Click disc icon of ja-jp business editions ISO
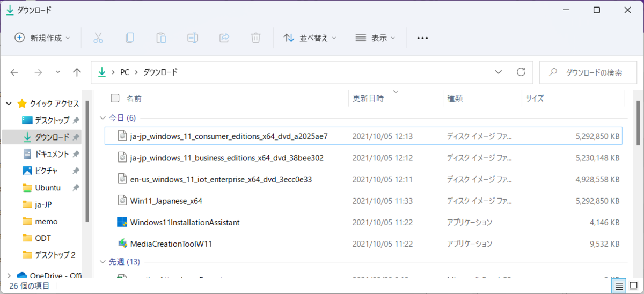The height and width of the screenshot is (294, 644). tap(122, 157)
